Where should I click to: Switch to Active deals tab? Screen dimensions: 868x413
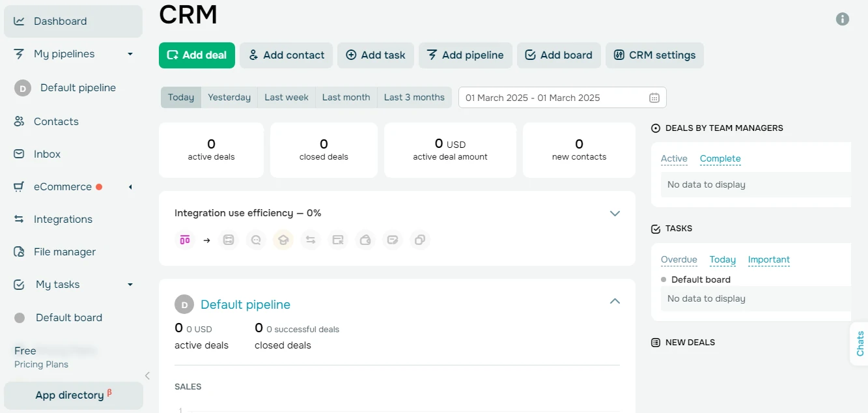(x=674, y=158)
